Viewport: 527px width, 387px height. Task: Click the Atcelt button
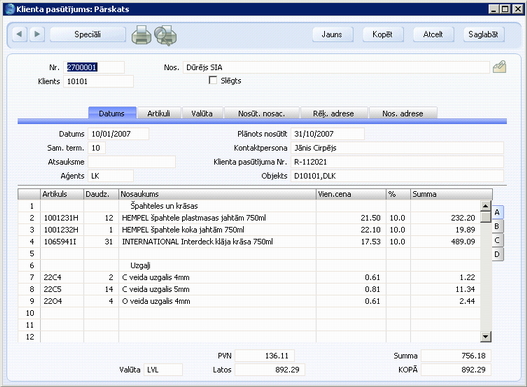pyautogui.click(x=433, y=34)
